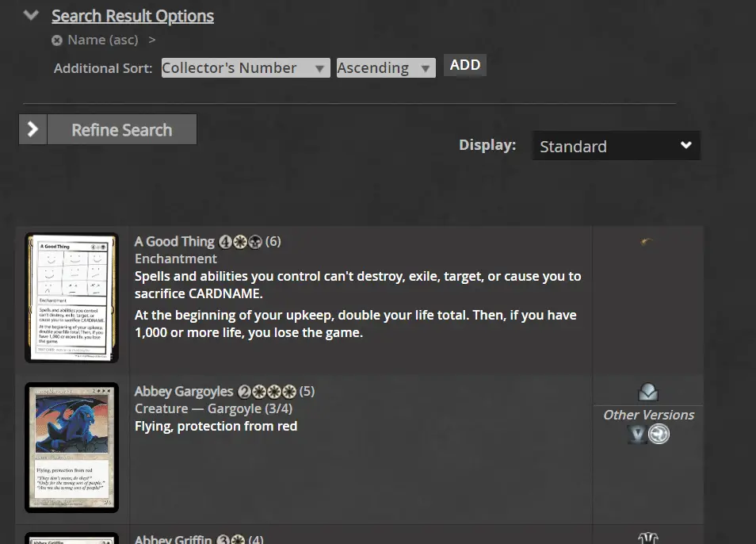756x544 pixels.
Task: Click the generic 4 mana symbol
Action: coord(225,242)
